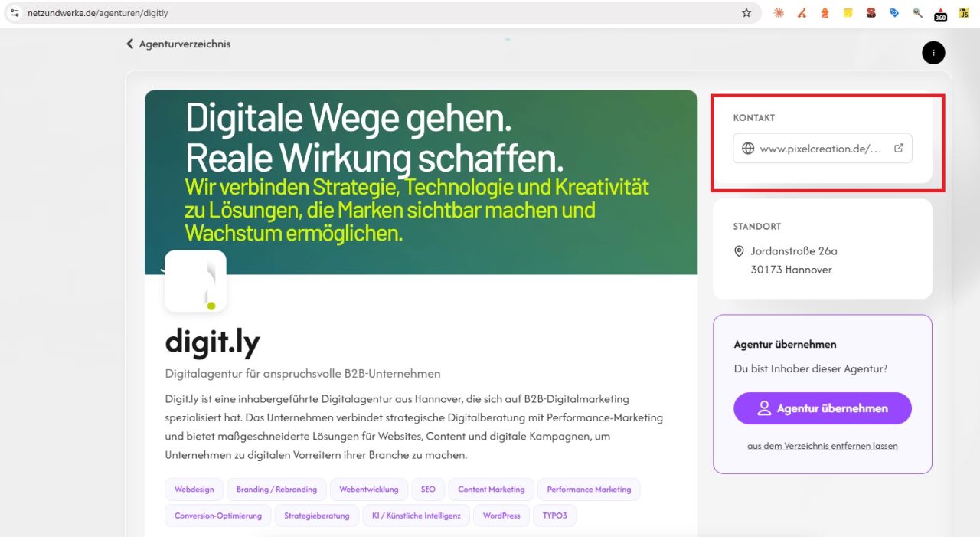The image size is (980, 537).
Task: Click the blue price tag extension icon
Action: (894, 13)
